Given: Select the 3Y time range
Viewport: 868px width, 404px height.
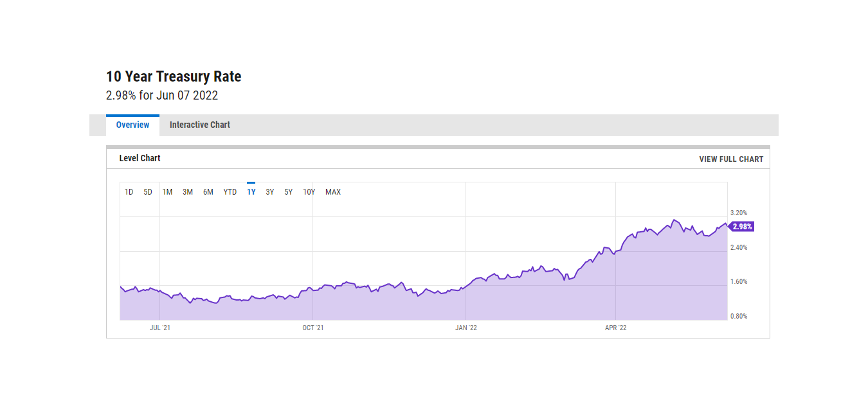Looking at the screenshot, I should tap(270, 192).
